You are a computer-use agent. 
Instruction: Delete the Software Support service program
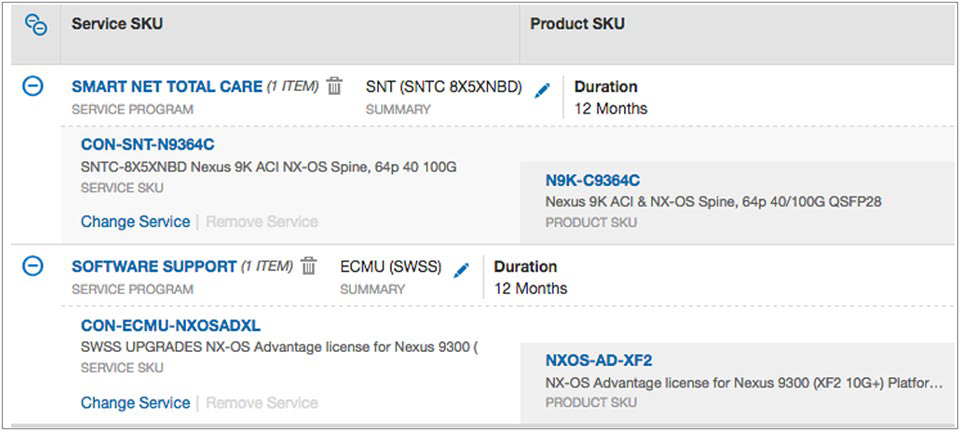(309, 267)
